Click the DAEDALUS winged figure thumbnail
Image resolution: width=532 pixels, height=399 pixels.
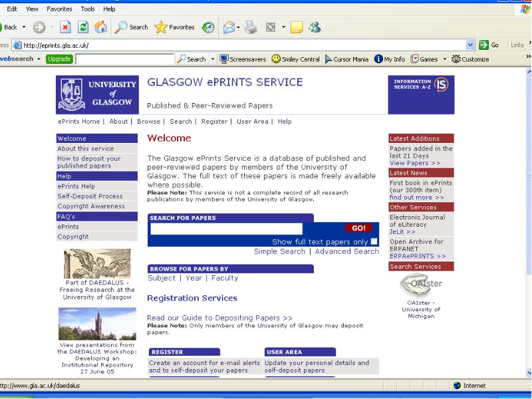pos(97,263)
